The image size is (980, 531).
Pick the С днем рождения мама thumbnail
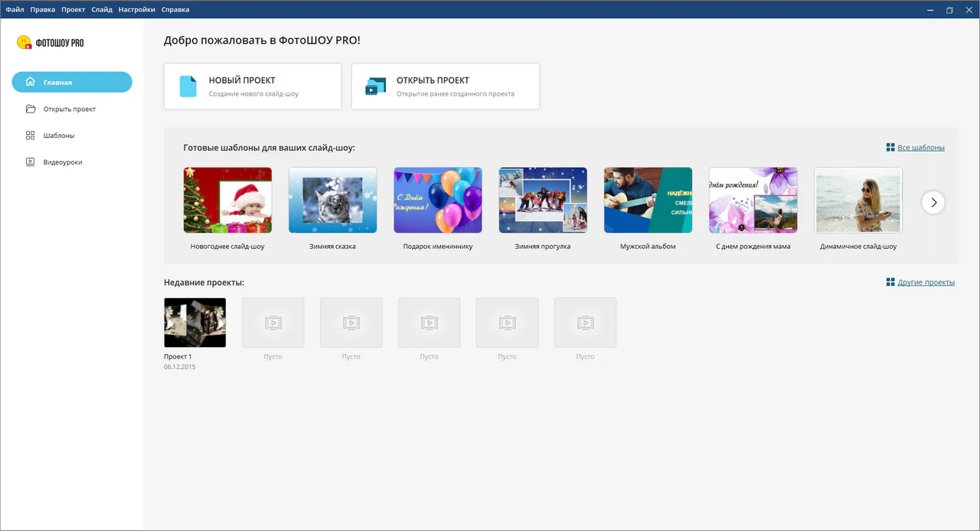click(753, 200)
